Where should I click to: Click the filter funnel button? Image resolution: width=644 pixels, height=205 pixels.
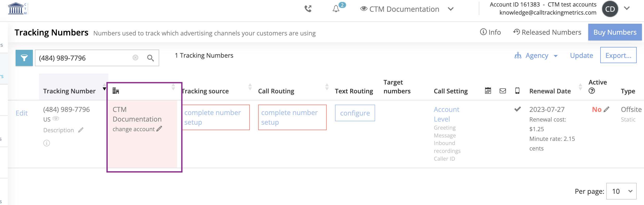click(x=24, y=58)
